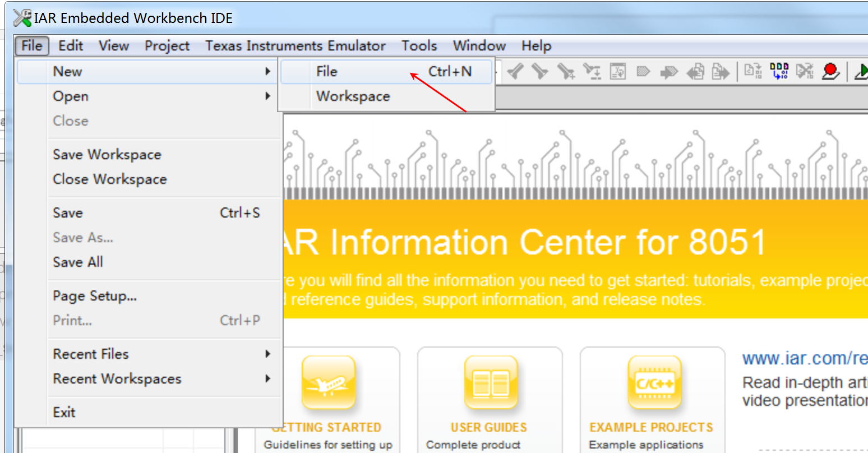Choose Workspace in the New submenu
Image resolution: width=868 pixels, height=453 pixels.
[x=386, y=96]
